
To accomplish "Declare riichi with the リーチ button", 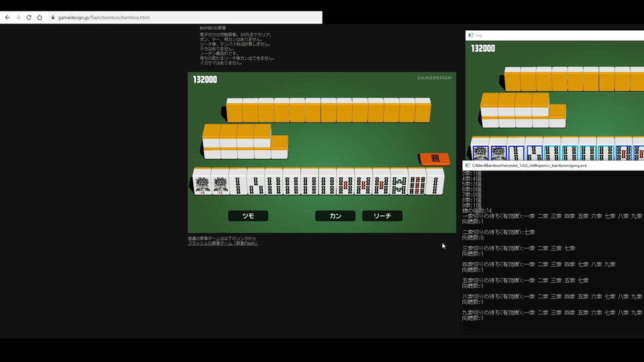I will pyautogui.click(x=382, y=216).
